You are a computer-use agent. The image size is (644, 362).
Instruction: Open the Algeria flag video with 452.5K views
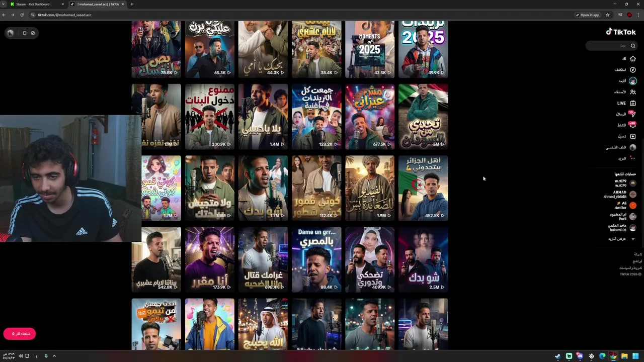point(423,188)
